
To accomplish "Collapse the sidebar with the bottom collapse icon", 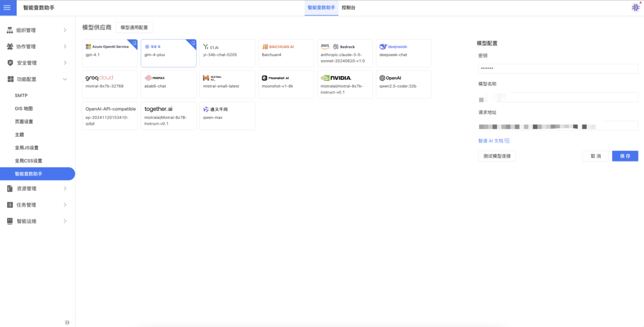I will (67, 322).
